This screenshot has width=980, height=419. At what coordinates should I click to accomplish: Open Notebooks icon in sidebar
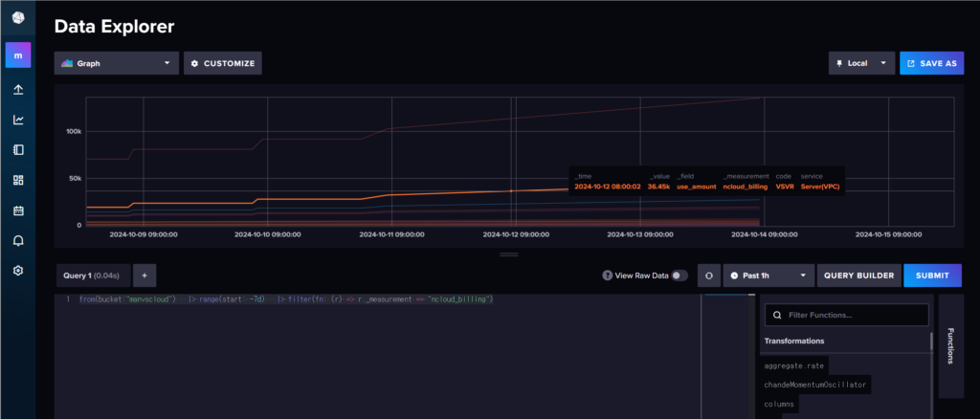18,150
